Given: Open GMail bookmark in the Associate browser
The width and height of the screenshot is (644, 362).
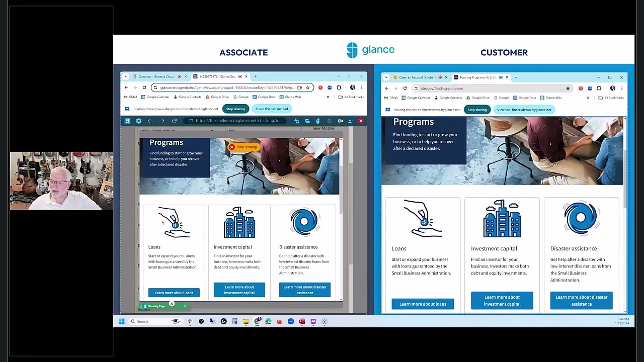Looking at the screenshot, I should 131,97.
